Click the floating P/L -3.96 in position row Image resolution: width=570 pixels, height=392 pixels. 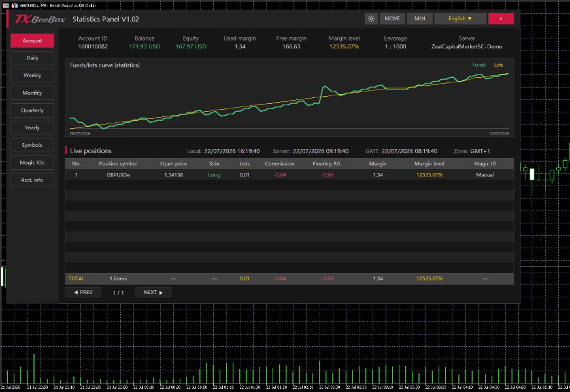327,175
